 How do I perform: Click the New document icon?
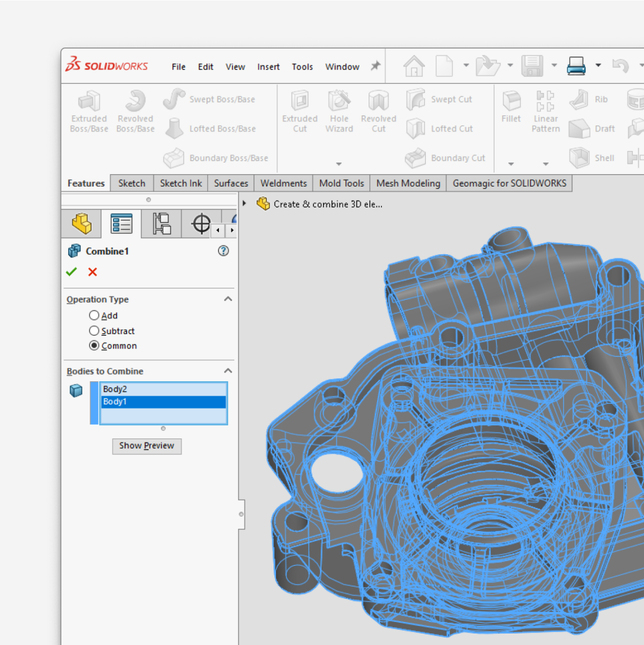pos(445,66)
